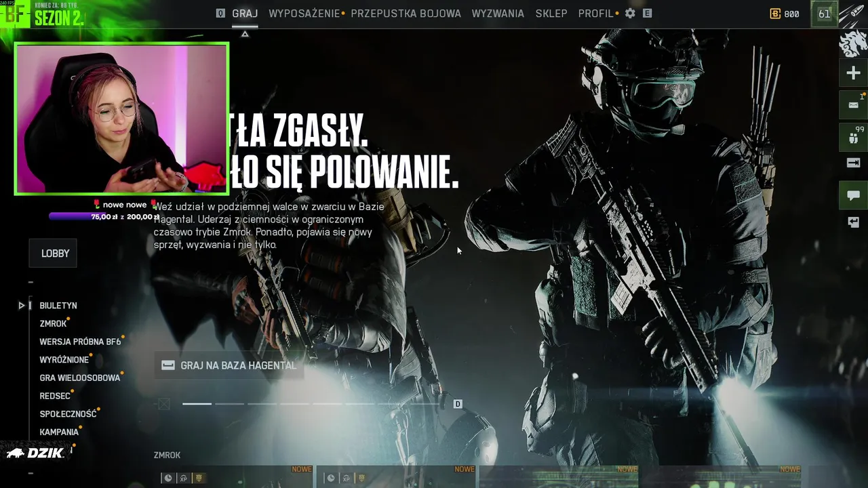The height and width of the screenshot is (488, 868).
Task: Click the gold badge icon on first Zmrok card
Action: click(199, 478)
